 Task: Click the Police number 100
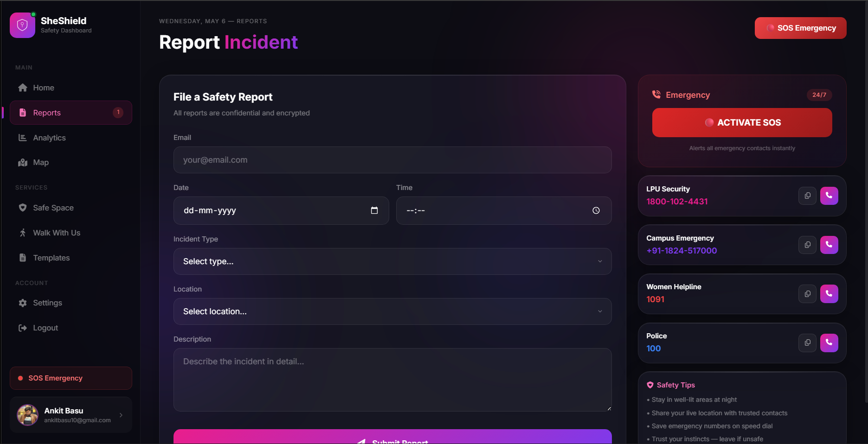[653, 349]
